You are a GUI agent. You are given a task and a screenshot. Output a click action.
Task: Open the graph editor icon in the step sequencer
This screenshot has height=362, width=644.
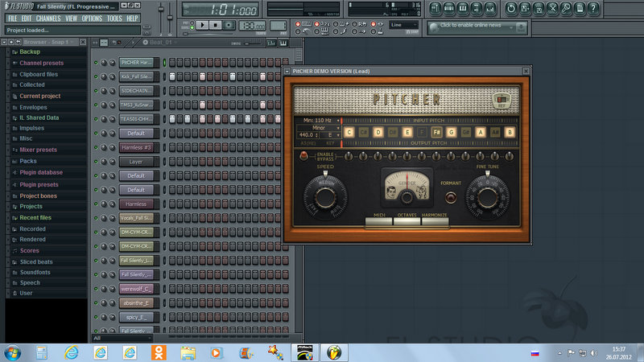[271, 43]
